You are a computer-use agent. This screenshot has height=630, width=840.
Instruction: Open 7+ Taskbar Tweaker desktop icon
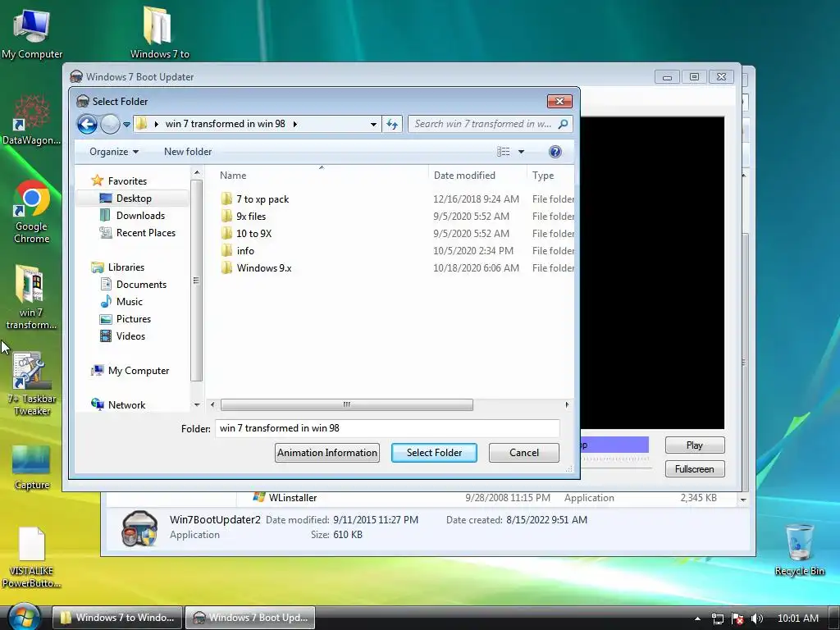32,384
